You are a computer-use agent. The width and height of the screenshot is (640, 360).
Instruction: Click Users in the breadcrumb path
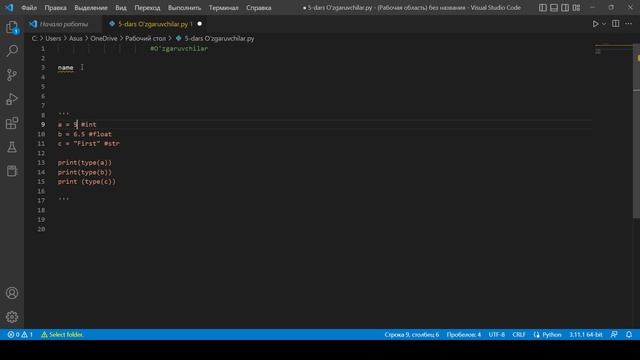[53, 38]
